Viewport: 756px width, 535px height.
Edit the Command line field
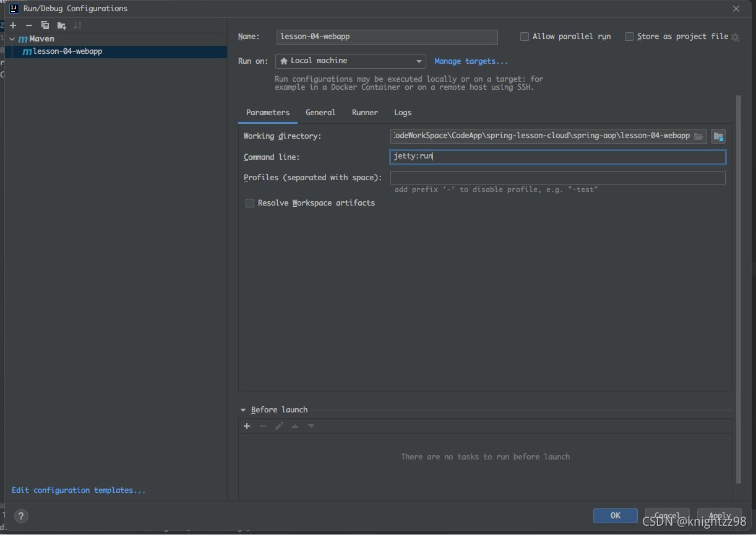558,157
